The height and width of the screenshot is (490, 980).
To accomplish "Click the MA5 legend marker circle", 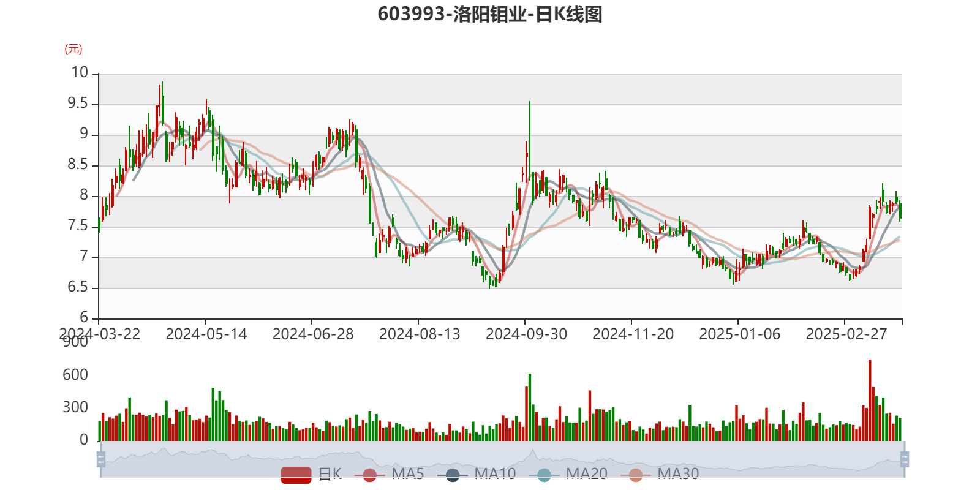I will 369,475.
